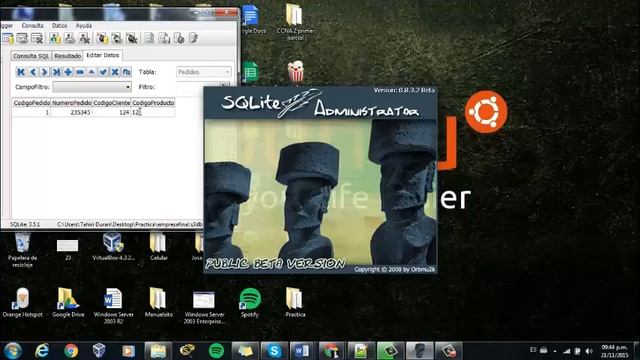Switch to the Resultado tab
The width and height of the screenshot is (640, 360).
tap(68, 56)
